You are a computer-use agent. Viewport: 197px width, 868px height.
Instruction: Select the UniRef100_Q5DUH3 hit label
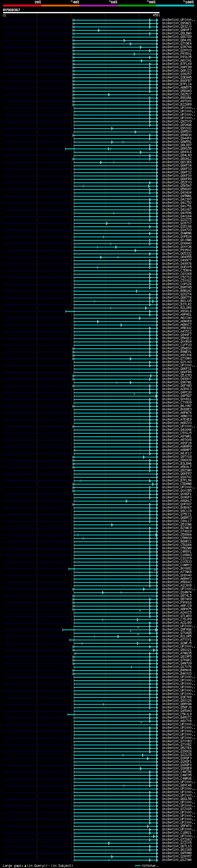[x=177, y=91]
